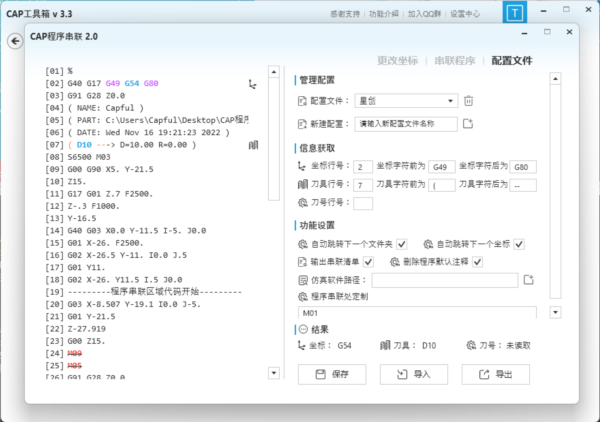This screenshot has width=600, height=422.
Task: Click 加入QQ群 link
Action: coord(424,14)
